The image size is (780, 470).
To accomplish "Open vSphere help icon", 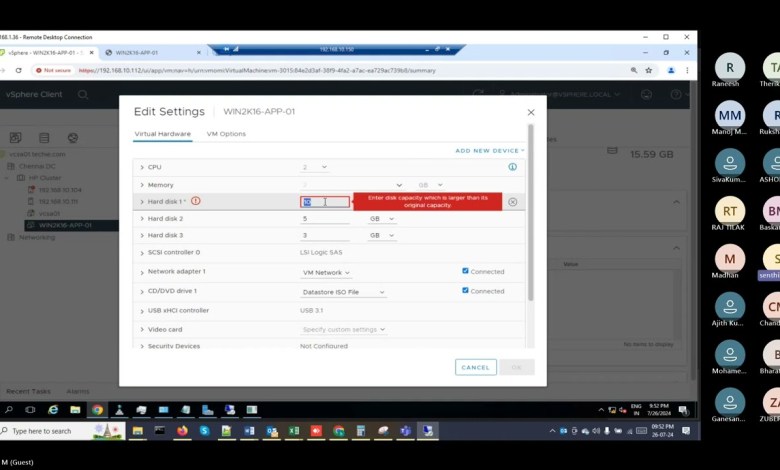I will tap(676, 94).
